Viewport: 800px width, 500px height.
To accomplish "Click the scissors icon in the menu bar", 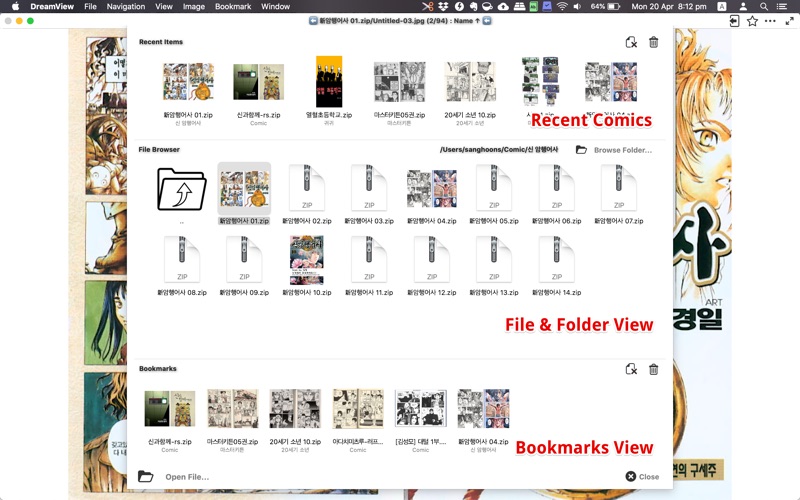I will pyautogui.click(x=428, y=7).
